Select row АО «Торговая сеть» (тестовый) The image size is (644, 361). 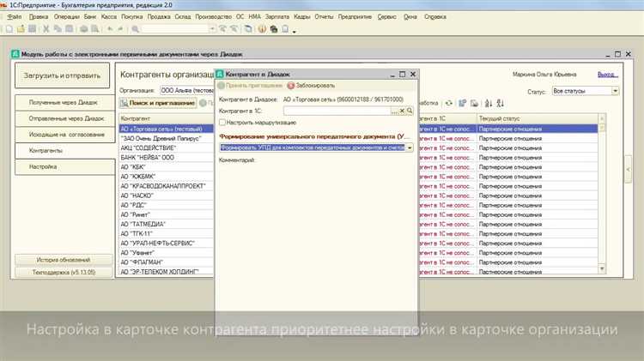(167, 129)
